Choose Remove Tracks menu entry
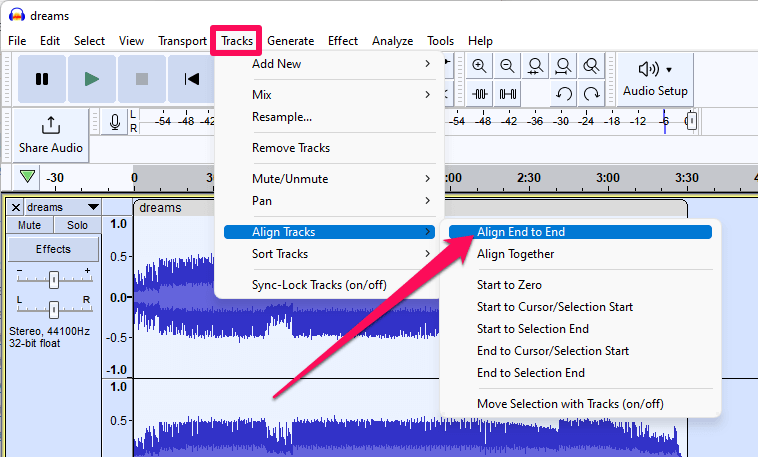 329,148
